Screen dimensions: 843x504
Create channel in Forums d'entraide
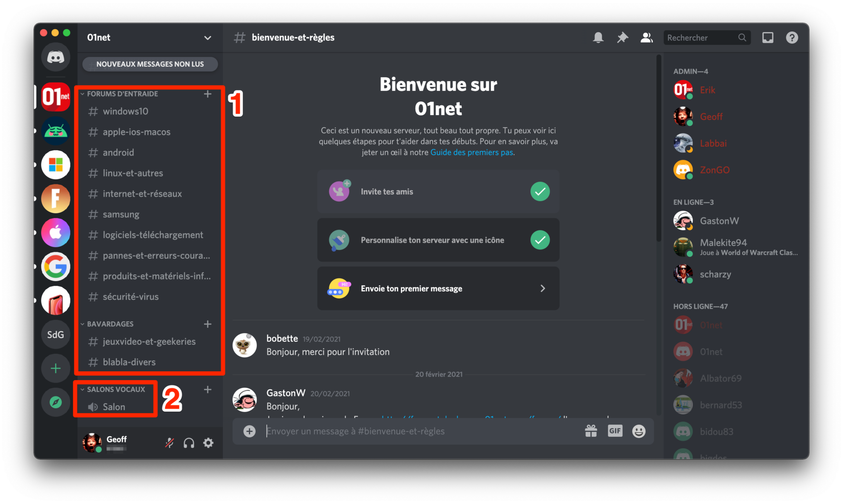[208, 94]
